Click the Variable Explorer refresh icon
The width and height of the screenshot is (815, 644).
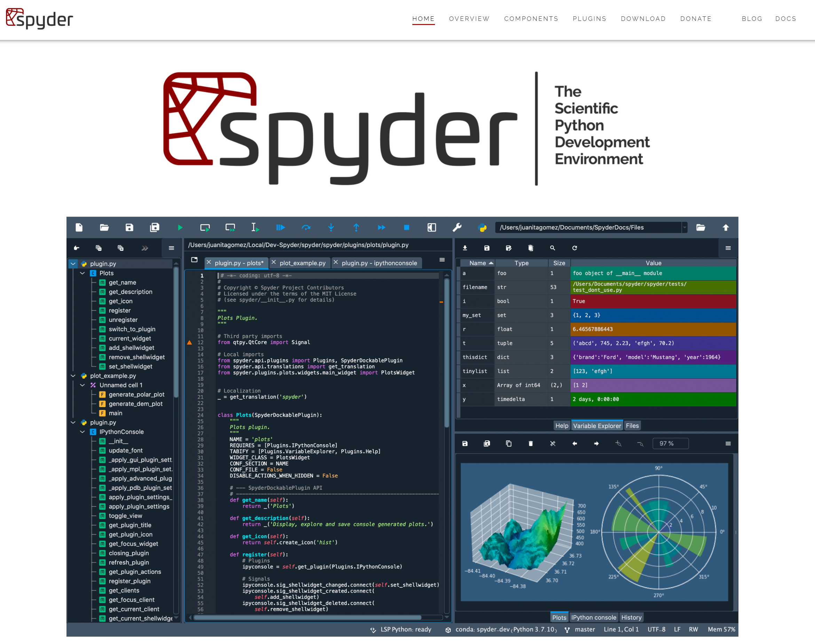point(575,248)
